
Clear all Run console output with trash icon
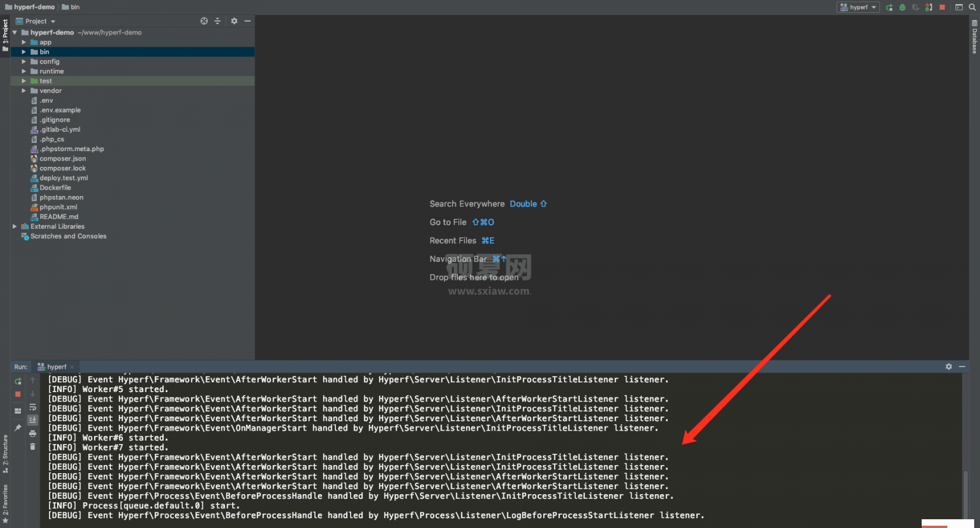tap(33, 446)
